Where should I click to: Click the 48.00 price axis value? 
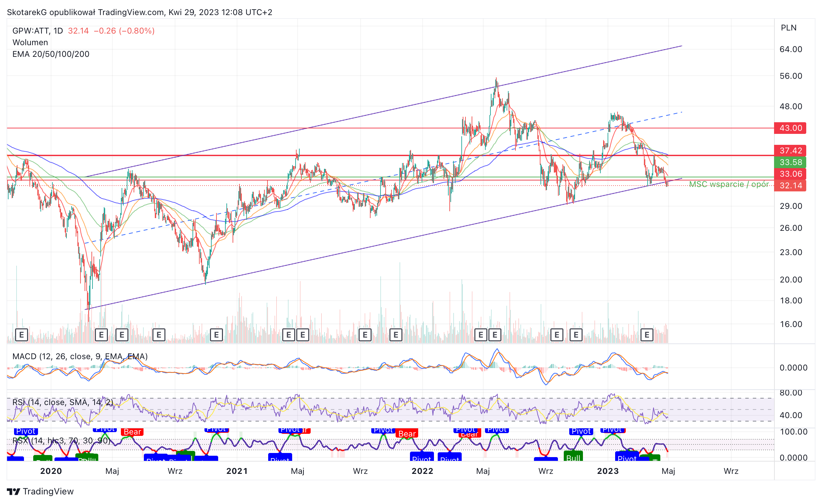click(791, 106)
